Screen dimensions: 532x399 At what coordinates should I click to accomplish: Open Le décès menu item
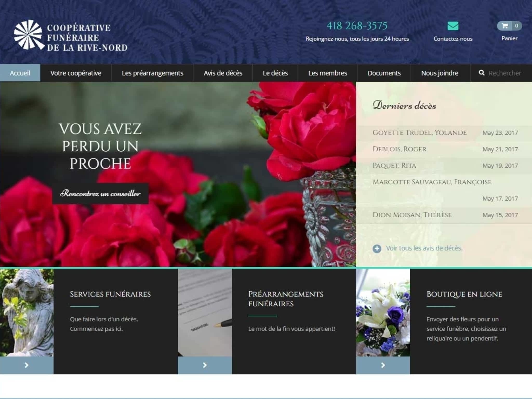coord(275,73)
